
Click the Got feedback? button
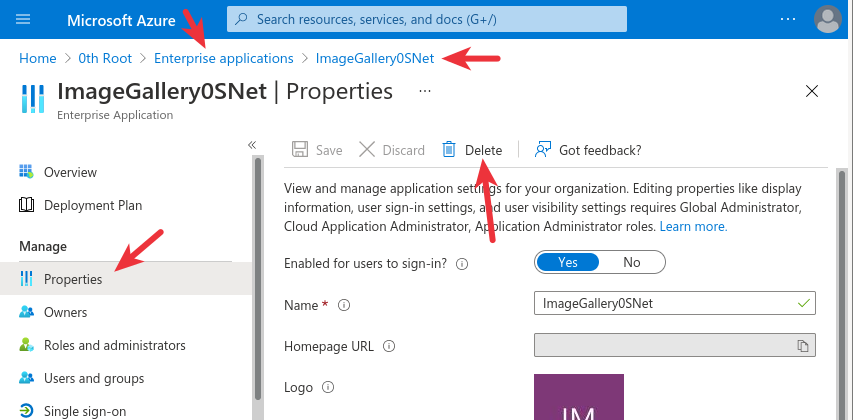[x=588, y=150]
